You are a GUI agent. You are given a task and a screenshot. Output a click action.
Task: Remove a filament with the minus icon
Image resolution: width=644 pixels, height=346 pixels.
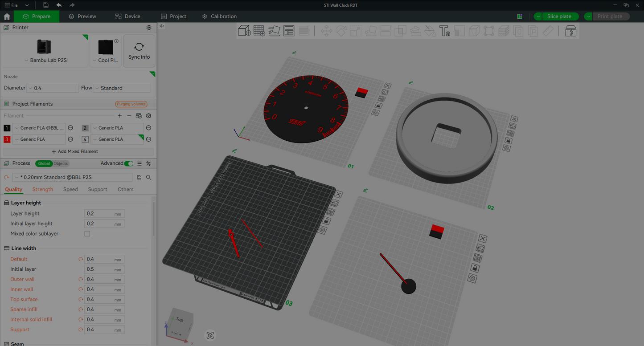pyautogui.click(x=129, y=116)
